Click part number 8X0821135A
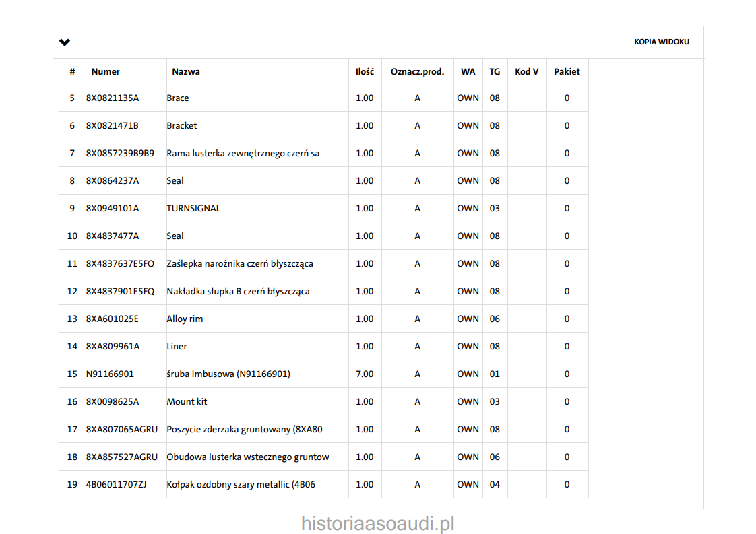The height and width of the screenshot is (534, 756). click(x=113, y=98)
